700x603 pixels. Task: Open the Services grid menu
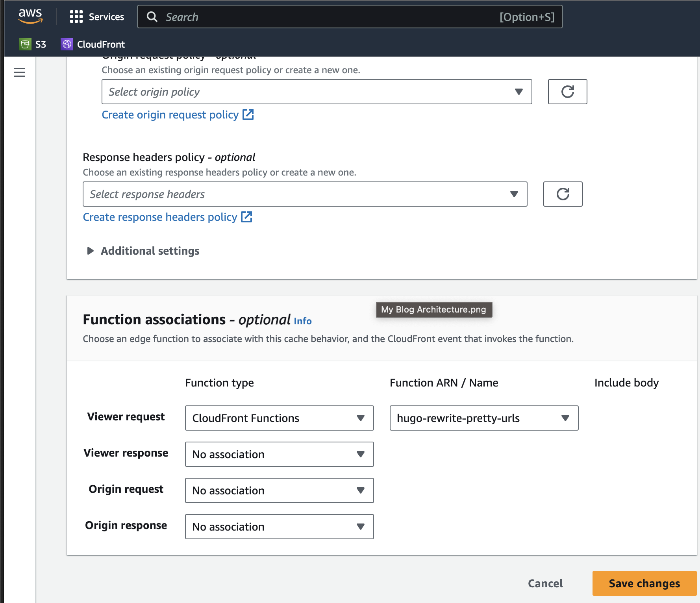tap(76, 17)
